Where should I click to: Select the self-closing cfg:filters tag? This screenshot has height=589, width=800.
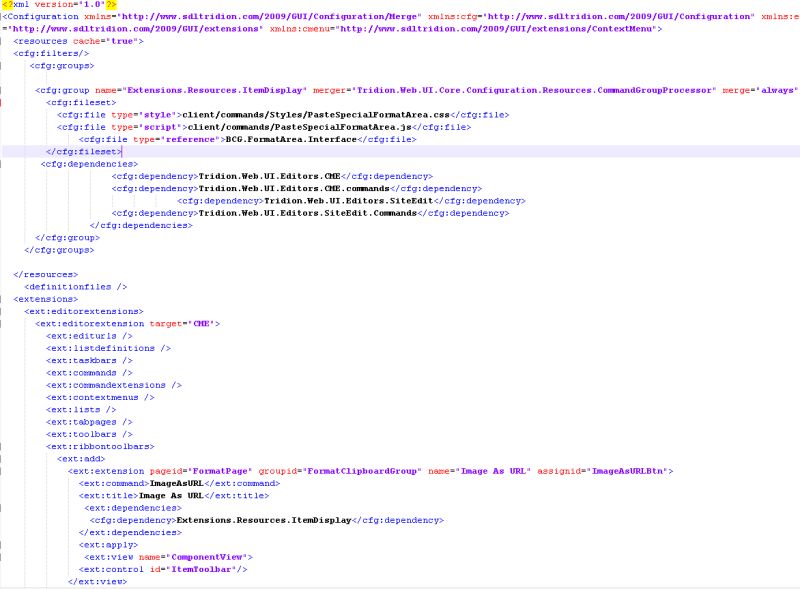[x=51, y=54]
